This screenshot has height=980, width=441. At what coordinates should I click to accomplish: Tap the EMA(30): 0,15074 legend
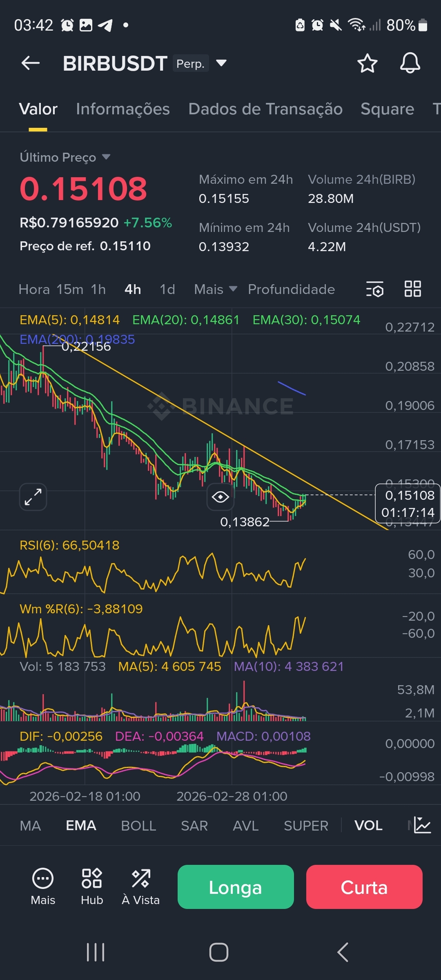click(x=306, y=320)
